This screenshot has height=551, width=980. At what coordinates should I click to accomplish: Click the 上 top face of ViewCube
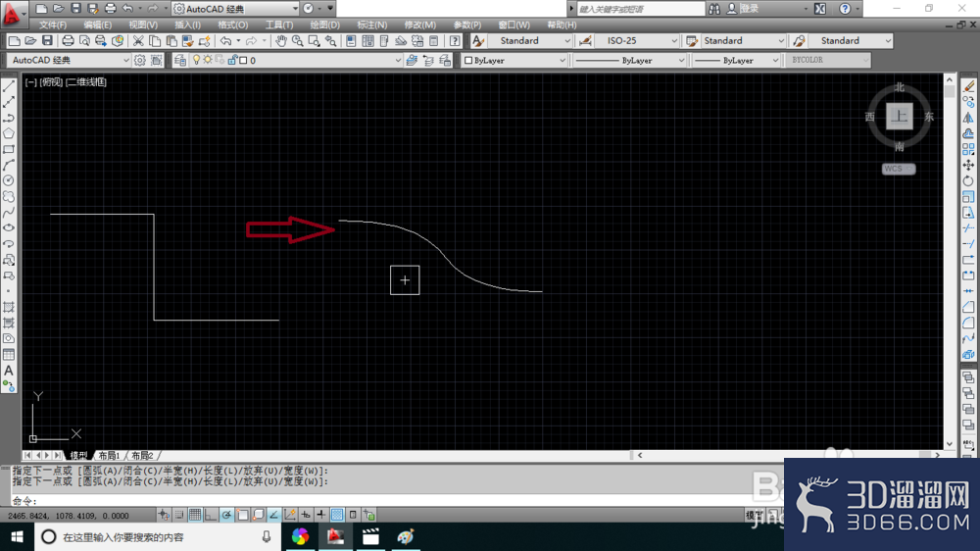[x=900, y=116]
